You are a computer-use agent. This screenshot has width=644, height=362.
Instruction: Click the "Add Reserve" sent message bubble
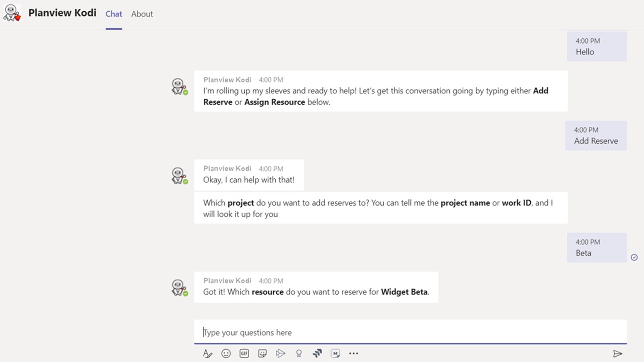tap(596, 136)
